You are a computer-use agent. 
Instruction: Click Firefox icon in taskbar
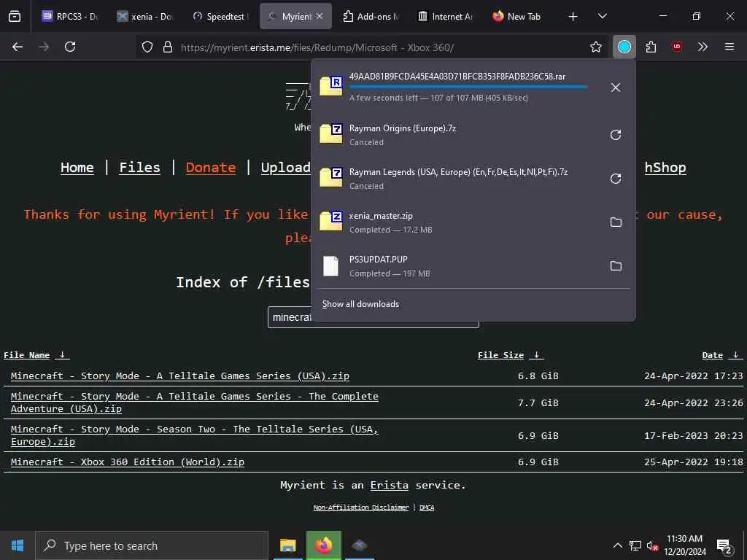pyautogui.click(x=323, y=545)
